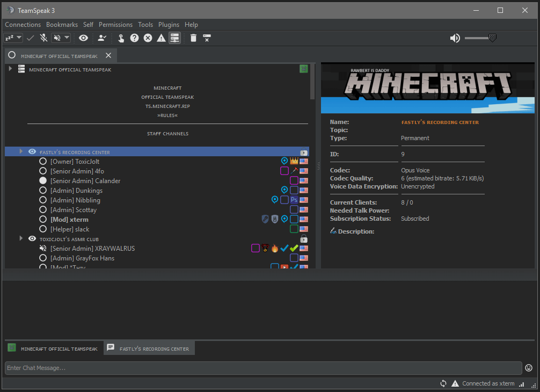Click the muted microphone icon beside XRAYWALRUS
The width and height of the screenshot is (540, 392).
(43, 248)
